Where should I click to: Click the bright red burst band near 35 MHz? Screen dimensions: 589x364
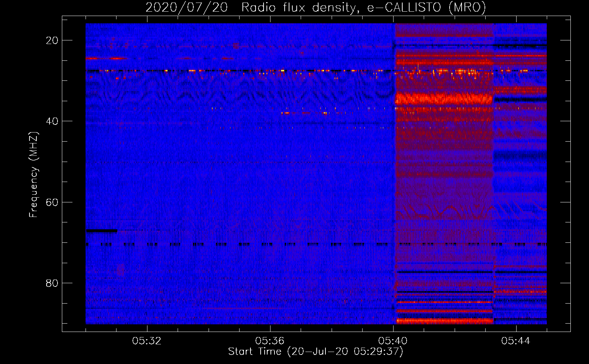pos(444,99)
